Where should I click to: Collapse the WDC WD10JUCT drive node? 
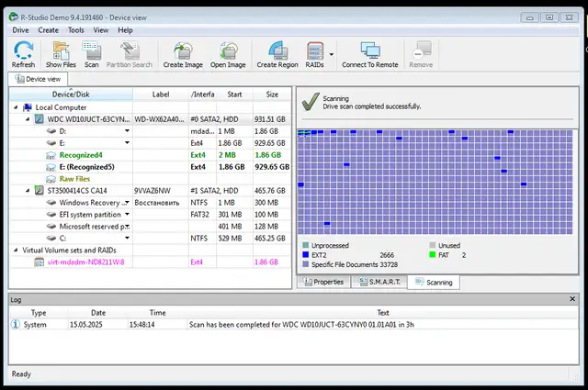pyautogui.click(x=28, y=119)
